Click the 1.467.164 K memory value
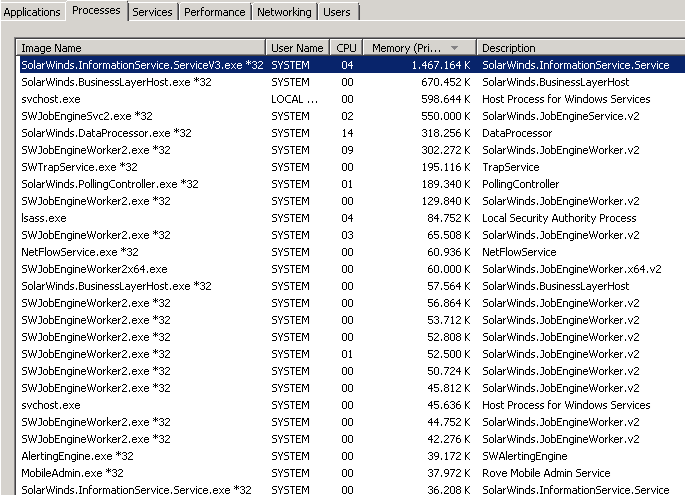685x495 pixels. [441, 65]
